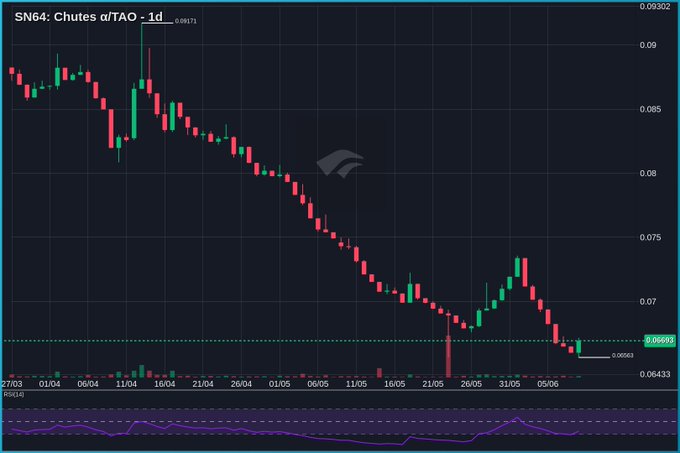This screenshot has height=453, width=680.
Task: Click the RSI(14) indicator label
Action: [14, 394]
